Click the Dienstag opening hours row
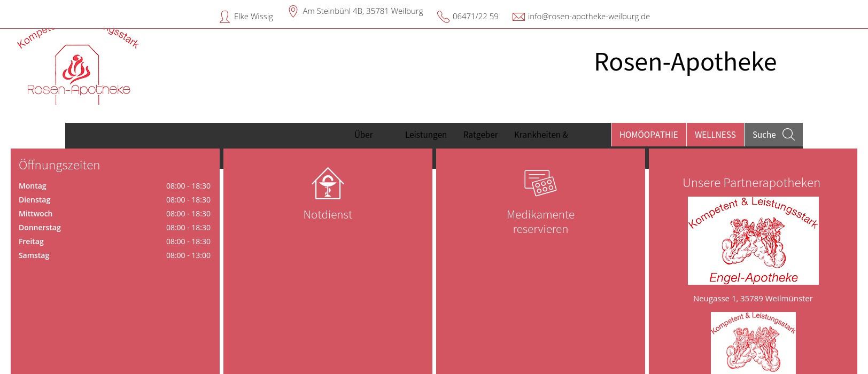868x374 pixels. point(114,200)
